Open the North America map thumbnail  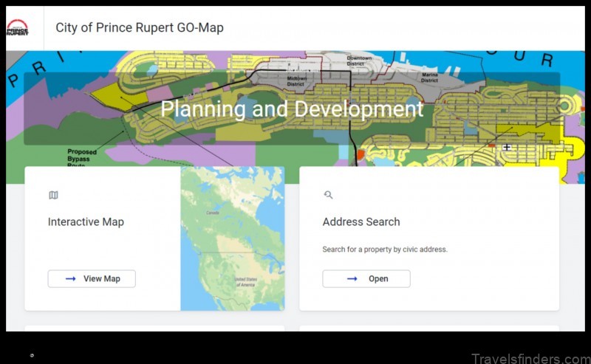coord(232,238)
